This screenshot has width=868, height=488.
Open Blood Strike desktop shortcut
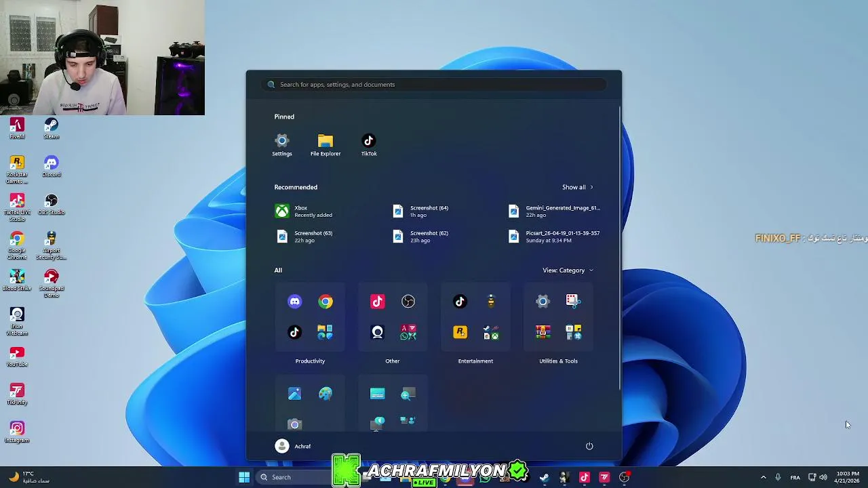point(17,280)
